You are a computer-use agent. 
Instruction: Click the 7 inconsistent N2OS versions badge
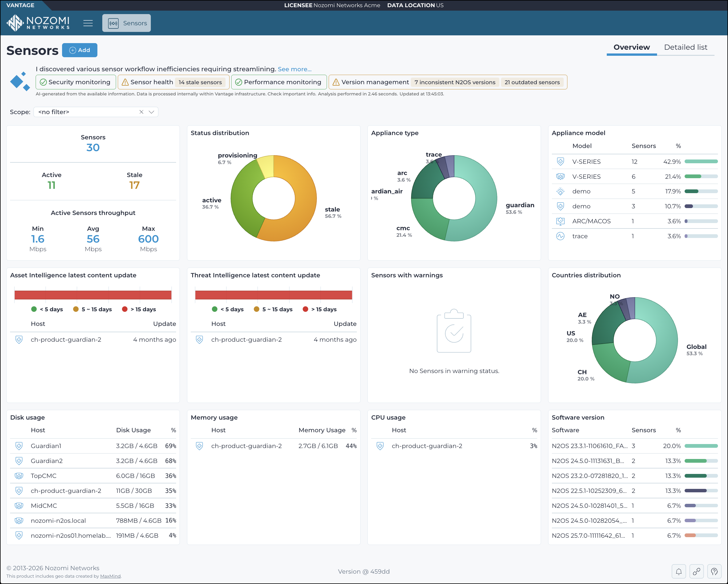455,82
